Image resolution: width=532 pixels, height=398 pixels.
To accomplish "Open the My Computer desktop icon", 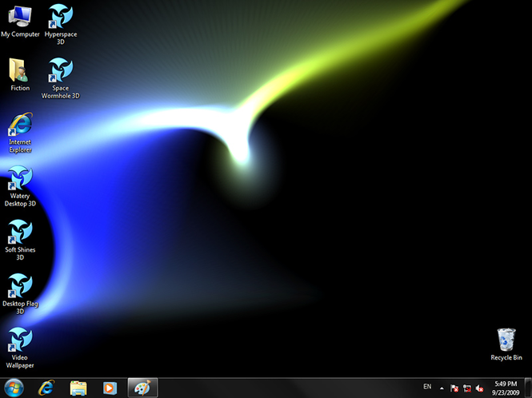I will [20, 21].
